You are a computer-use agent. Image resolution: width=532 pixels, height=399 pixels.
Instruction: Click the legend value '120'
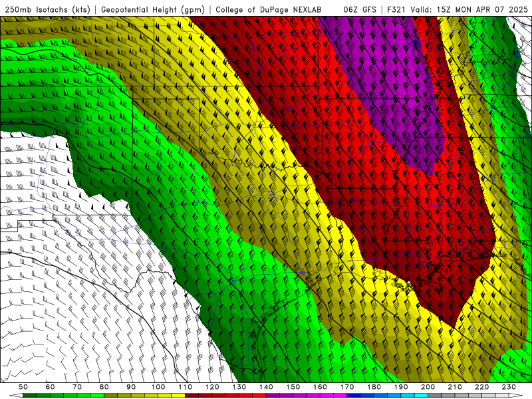click(x=212, y=387)
